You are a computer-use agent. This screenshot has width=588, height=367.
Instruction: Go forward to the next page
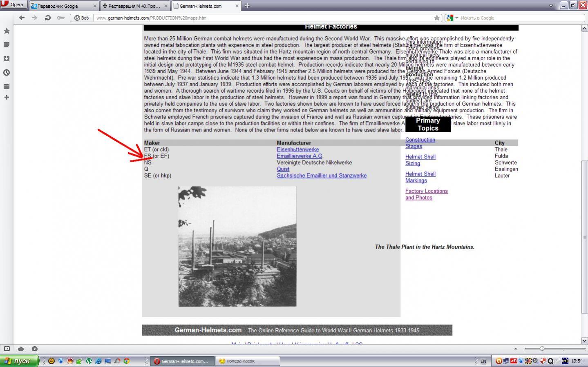(x=35, y=18)
